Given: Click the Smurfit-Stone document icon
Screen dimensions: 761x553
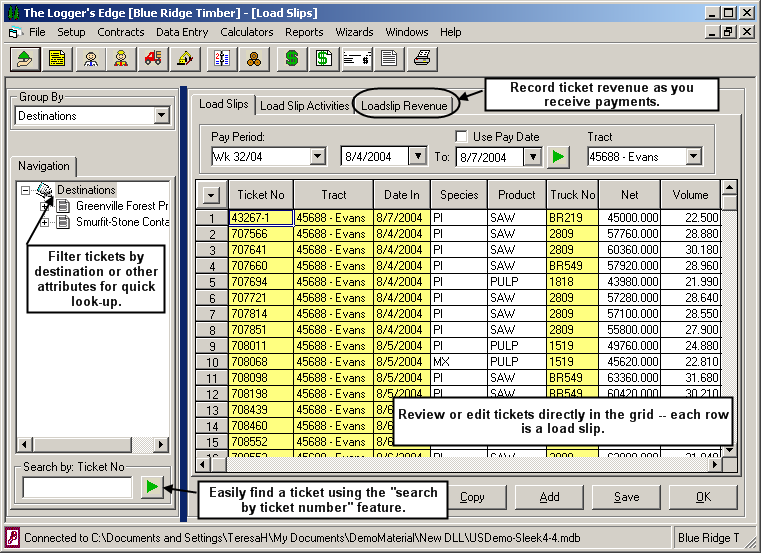Looking at the screenshot, I should pos(63,222).
